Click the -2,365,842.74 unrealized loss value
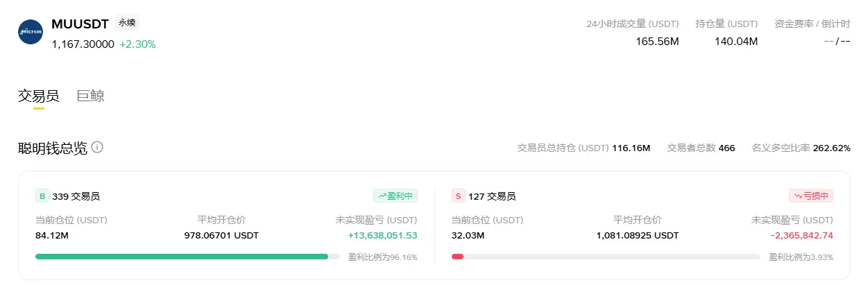The width and height of the screenshot is (868, 285). (x=802, y=235)
